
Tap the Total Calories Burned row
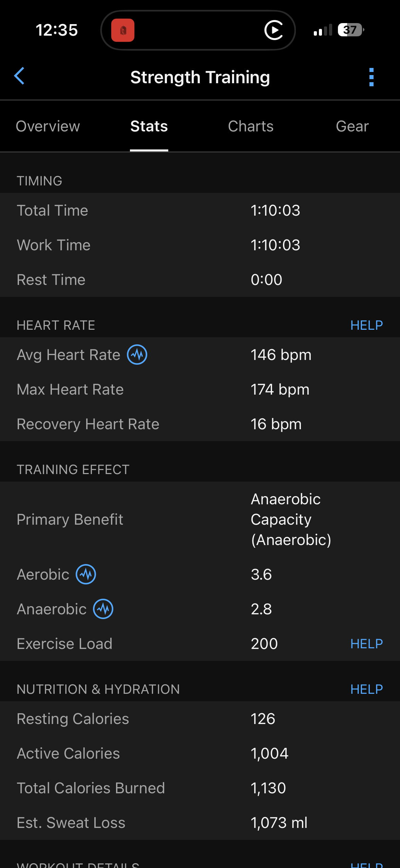click(200, 788)
